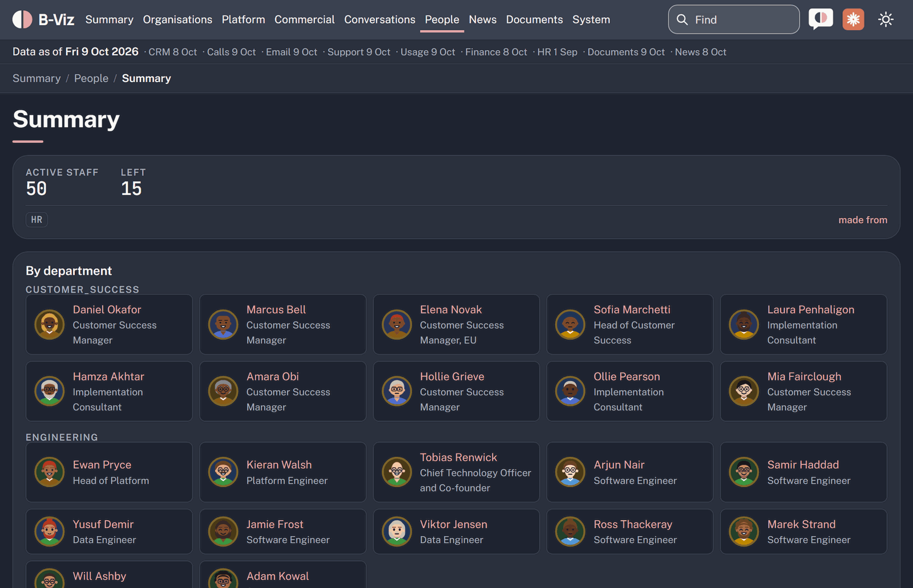Click the 'CRM 8 Oct' data status

pyautogui.click(x=172, y=52)
